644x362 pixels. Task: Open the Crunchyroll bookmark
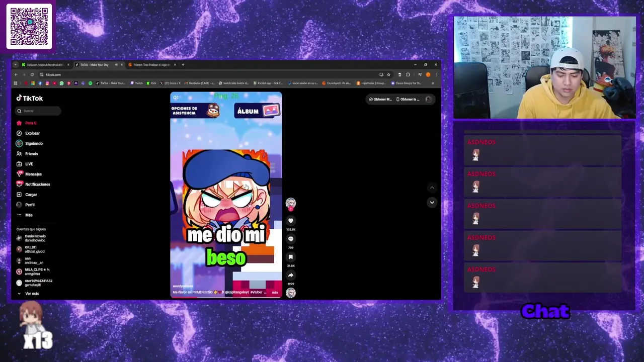[337, 83]
